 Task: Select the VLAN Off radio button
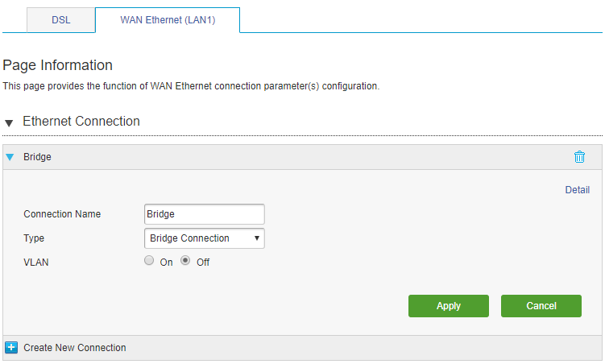tap(185, 261)
